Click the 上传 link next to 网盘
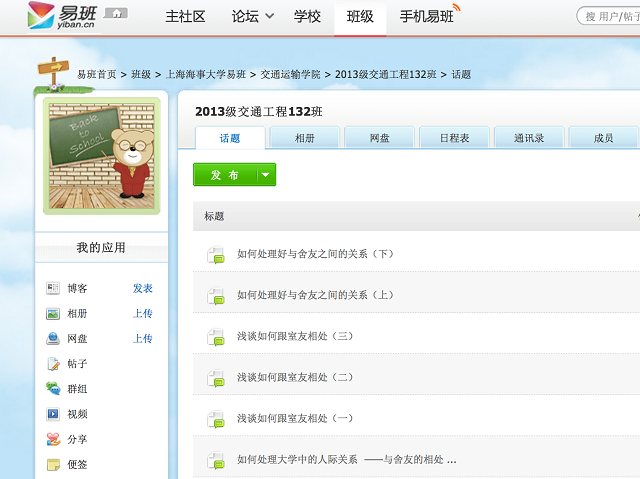 [x=143, y=339]
